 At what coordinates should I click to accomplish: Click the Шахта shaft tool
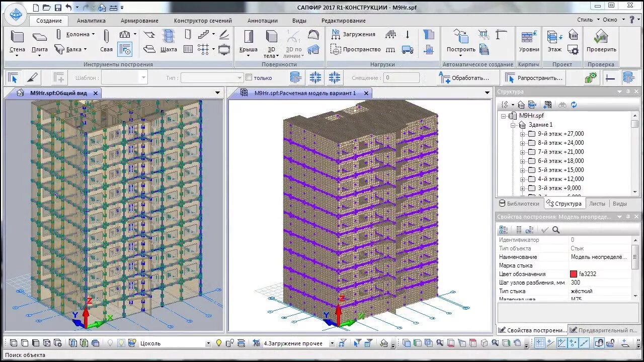click(x=169, y=42)
